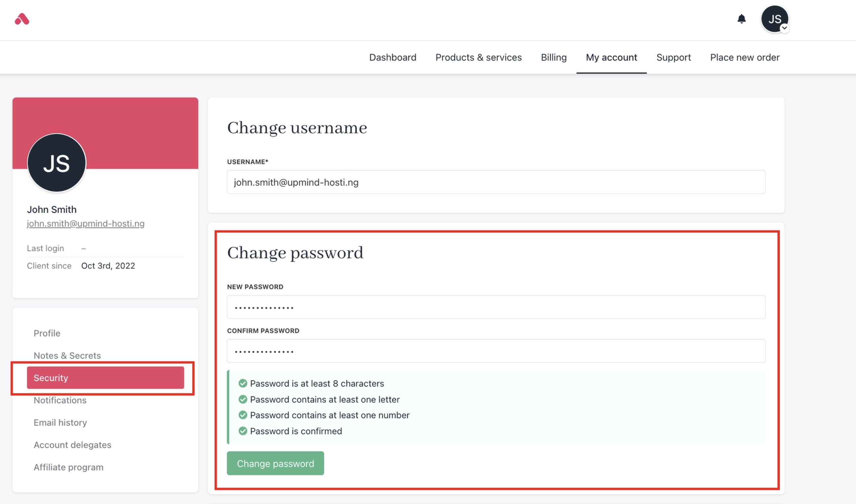Open Products & services tab
Viewport: 856px width, 504px height.
point(478,57)
